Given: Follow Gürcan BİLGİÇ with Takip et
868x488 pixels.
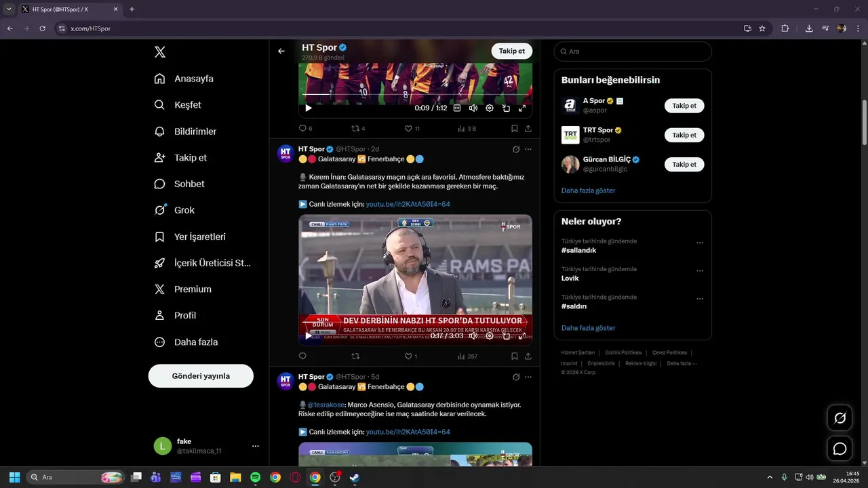Looking at the screenshot, I should click(x=684, y=164).
